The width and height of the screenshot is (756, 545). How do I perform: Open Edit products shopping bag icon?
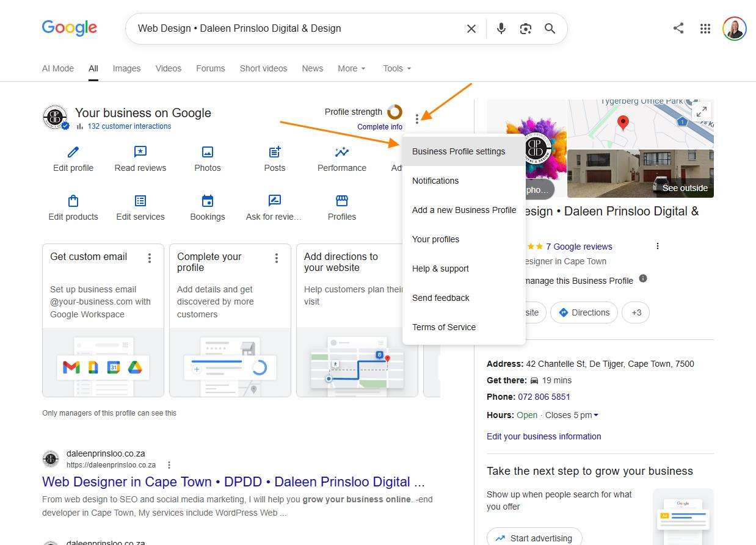click(x=73, y=201)
